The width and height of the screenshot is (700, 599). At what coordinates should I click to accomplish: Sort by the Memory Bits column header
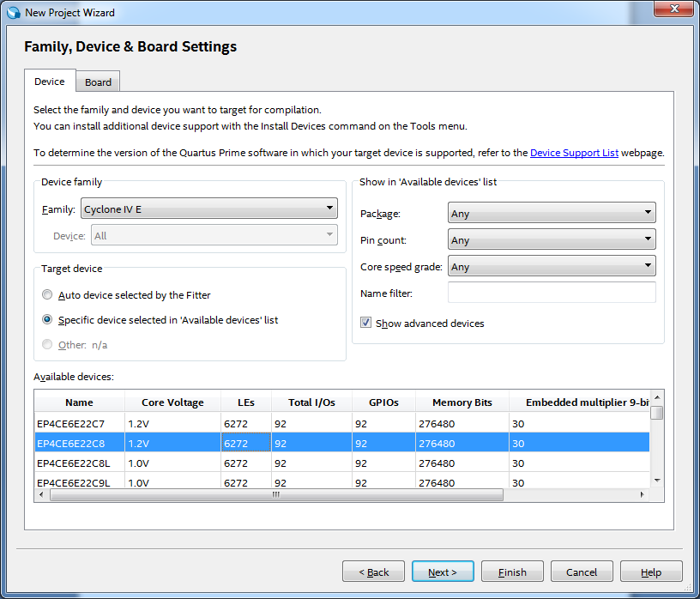pos(462,402)
